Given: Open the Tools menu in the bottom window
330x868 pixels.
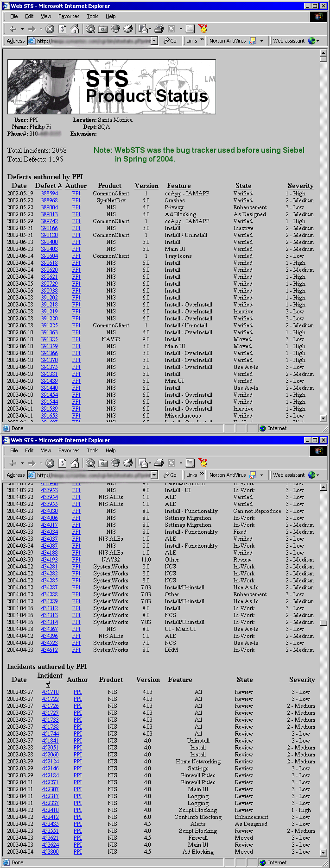Looking at the screenshot, I should [x=93, y=450].
